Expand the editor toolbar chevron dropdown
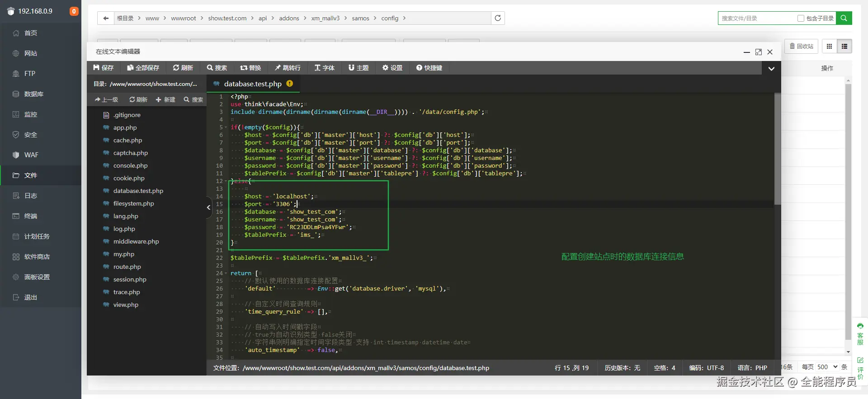Image resolution: width=868 pixels, height=399 pixels. (x=771, y=69)
